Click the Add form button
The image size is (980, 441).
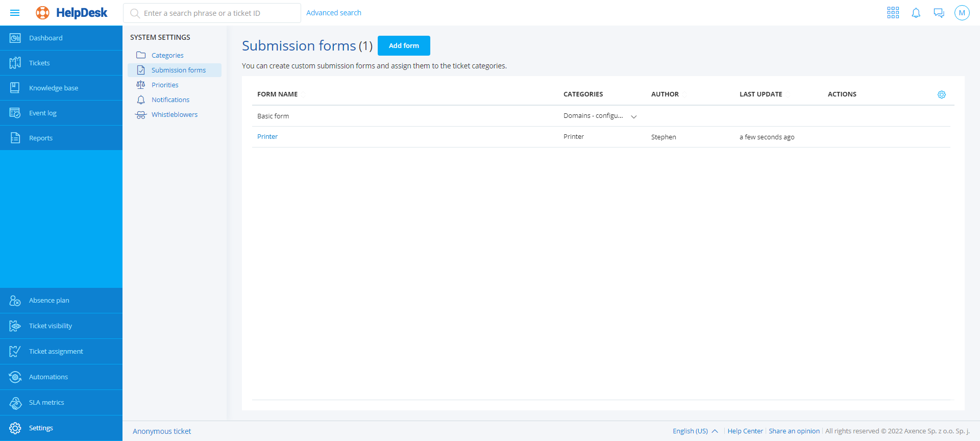point(403,45)
